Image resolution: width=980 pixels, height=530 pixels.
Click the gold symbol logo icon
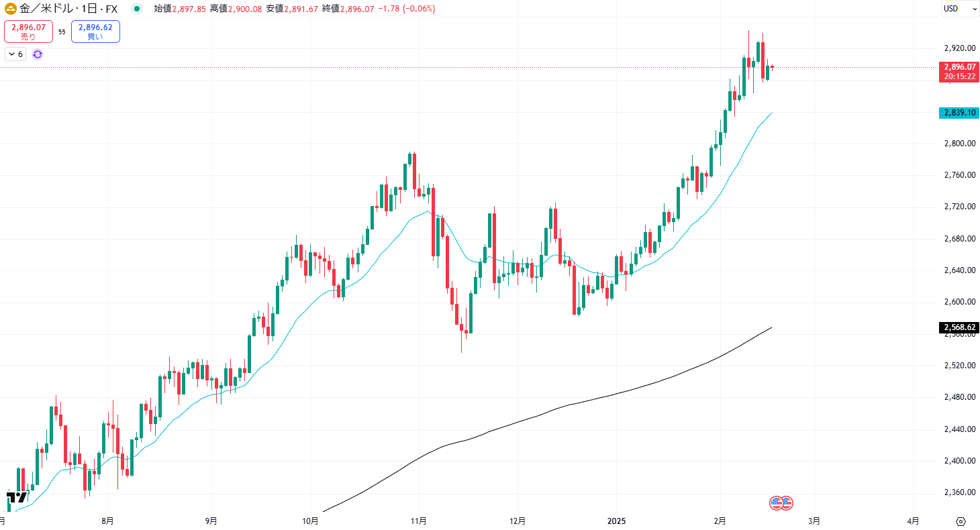11,9
